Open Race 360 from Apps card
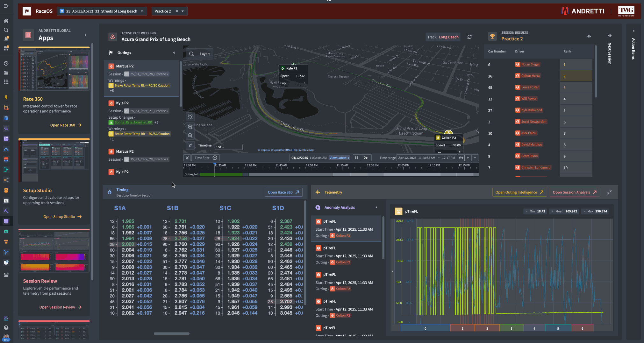 (x=66, y=125)
